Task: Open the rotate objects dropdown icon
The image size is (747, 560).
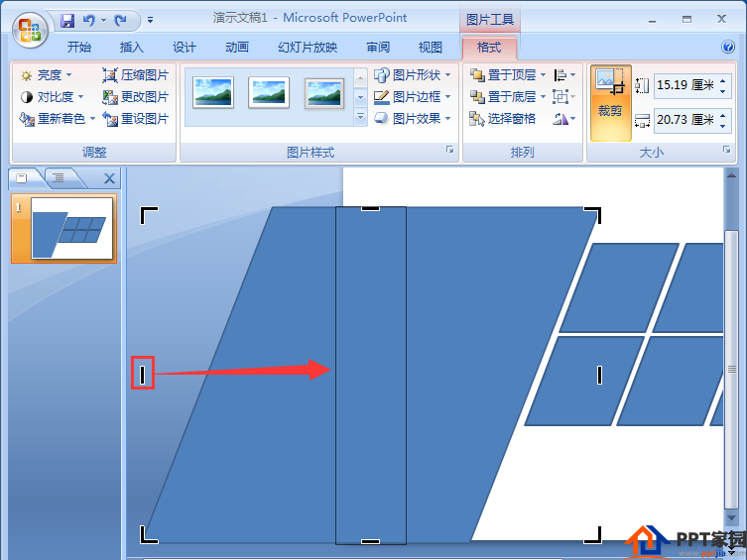Action: pyautogui.click(x=564, y=119)
